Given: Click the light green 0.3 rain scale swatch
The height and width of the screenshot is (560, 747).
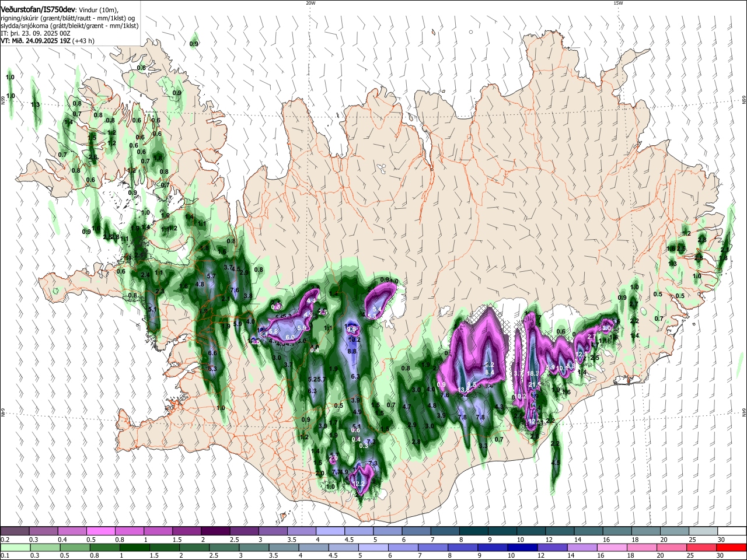Looking at the screenshot, I should pyautogui.click(x=44, y=547).
